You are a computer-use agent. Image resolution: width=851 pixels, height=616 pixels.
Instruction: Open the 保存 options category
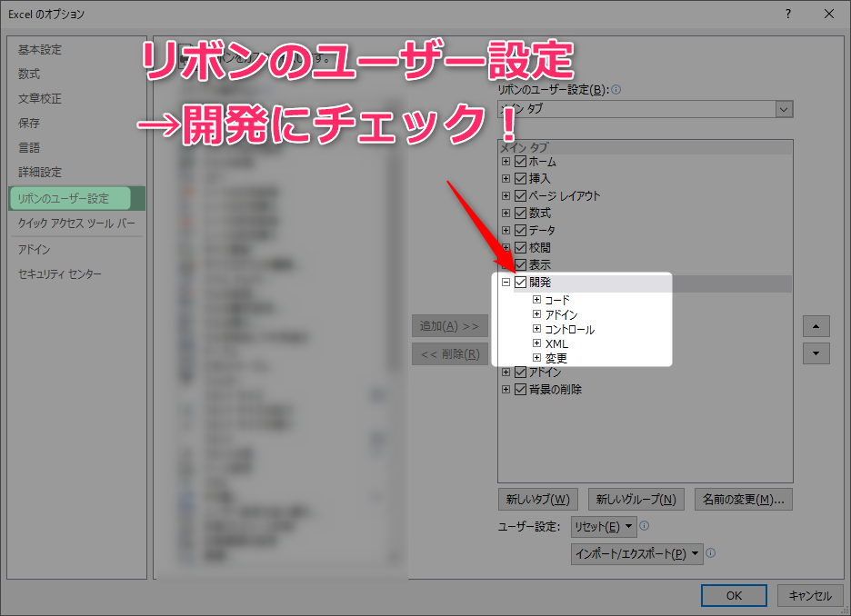click(29, 123)
